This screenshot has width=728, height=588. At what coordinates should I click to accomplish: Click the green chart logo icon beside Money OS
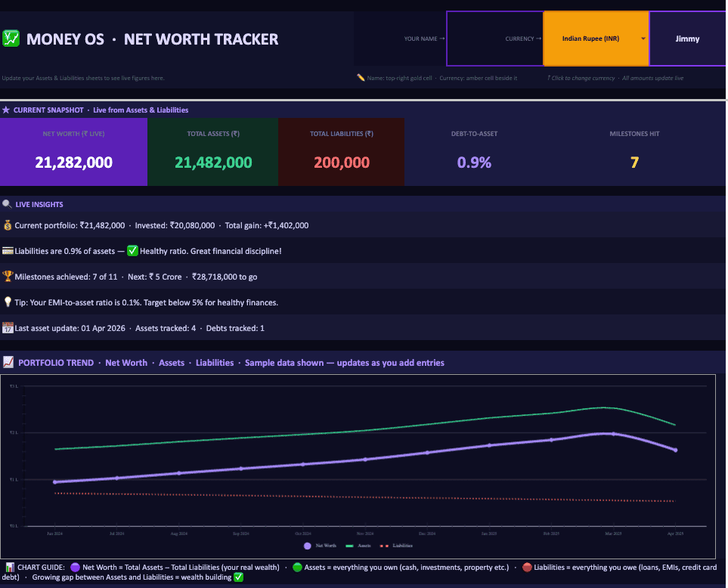tap(11, 39)
